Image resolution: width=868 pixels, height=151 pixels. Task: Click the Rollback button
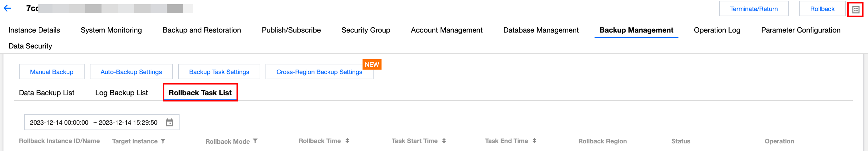(x=822, y=9)
